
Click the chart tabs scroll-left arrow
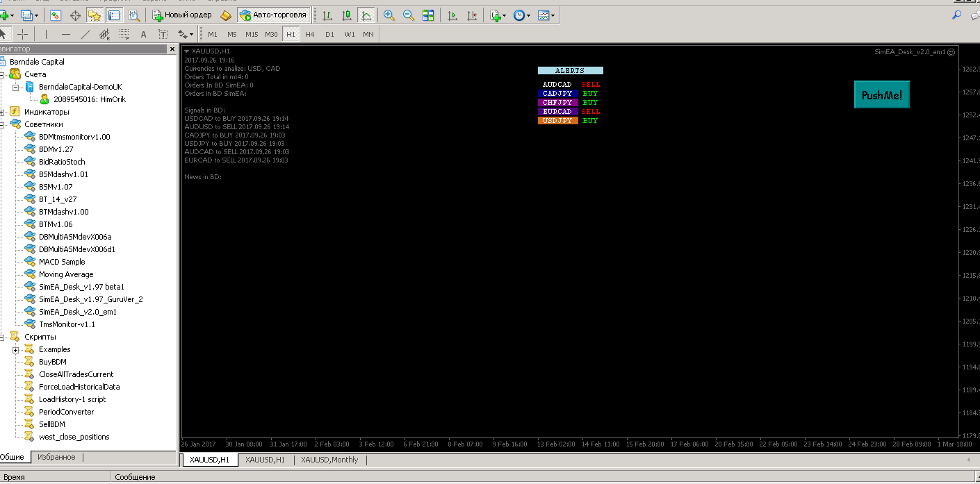point(969,460)
